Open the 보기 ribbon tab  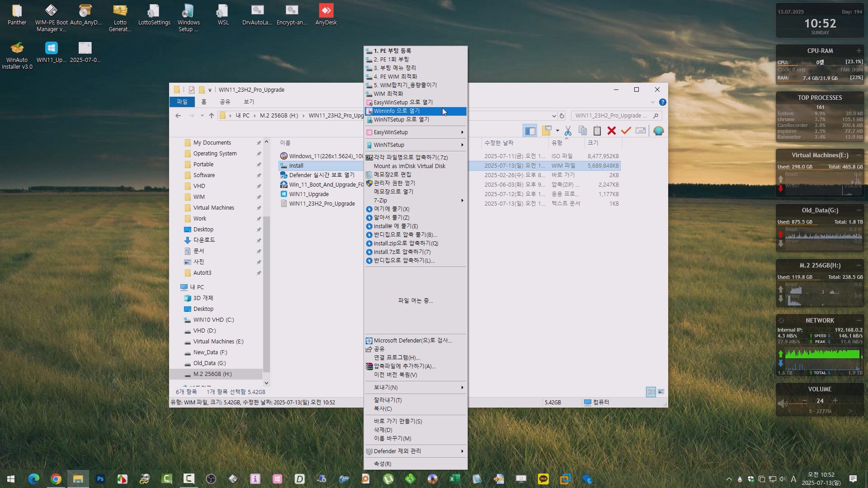[x=249, y=102]
